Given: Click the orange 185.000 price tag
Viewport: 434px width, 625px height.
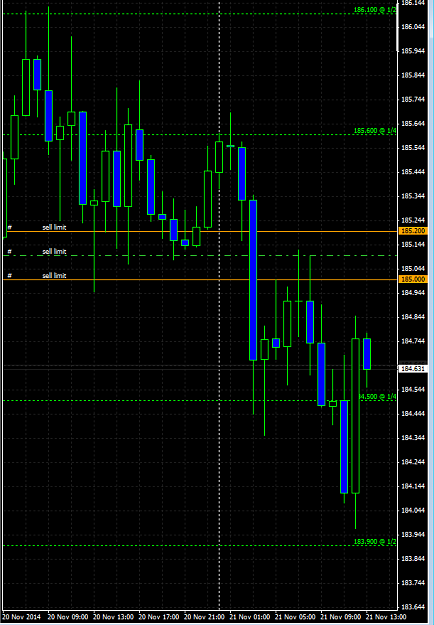Looking at the screenshot, I should pyautogui.click(x=413, y=279).
